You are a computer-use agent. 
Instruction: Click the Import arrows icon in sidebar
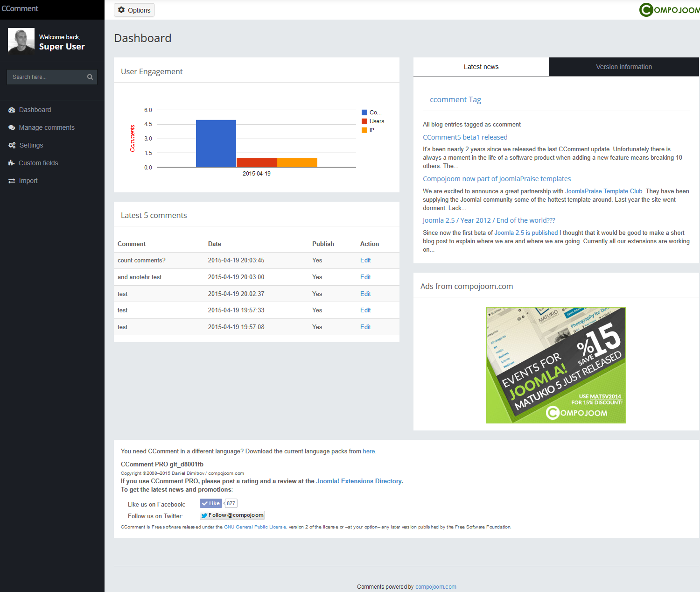click(x=12, y=181)
